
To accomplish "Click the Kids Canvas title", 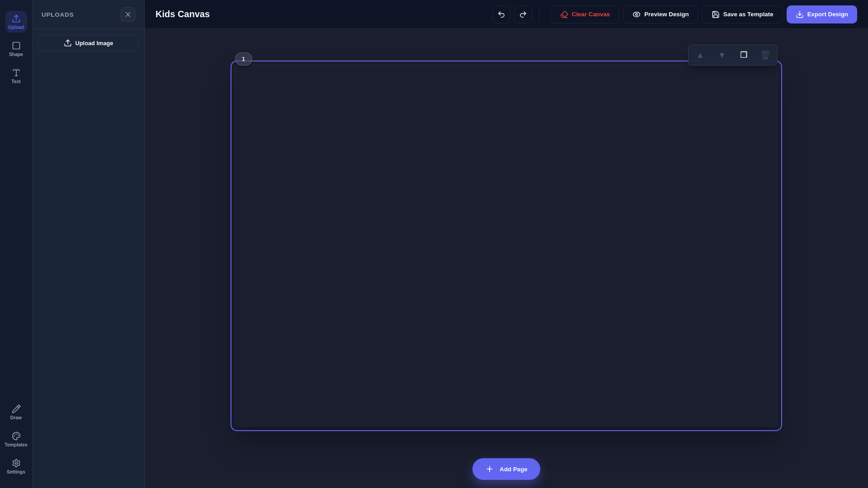I will 183,14.
